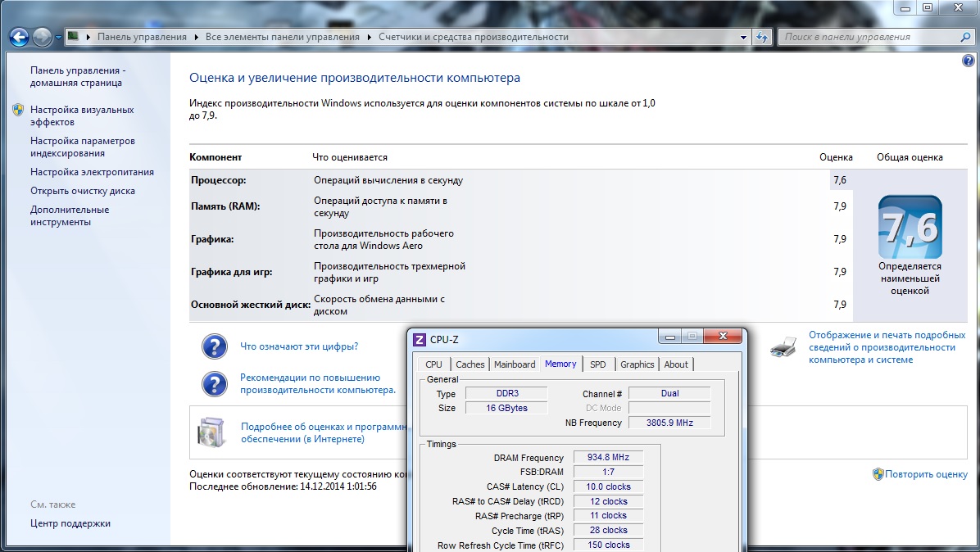The width and height of the screenshot is (980, 552).
Task: Click the question mark icon beside 'Что означают эти цифры?'
Action: [x=215, y=346]
